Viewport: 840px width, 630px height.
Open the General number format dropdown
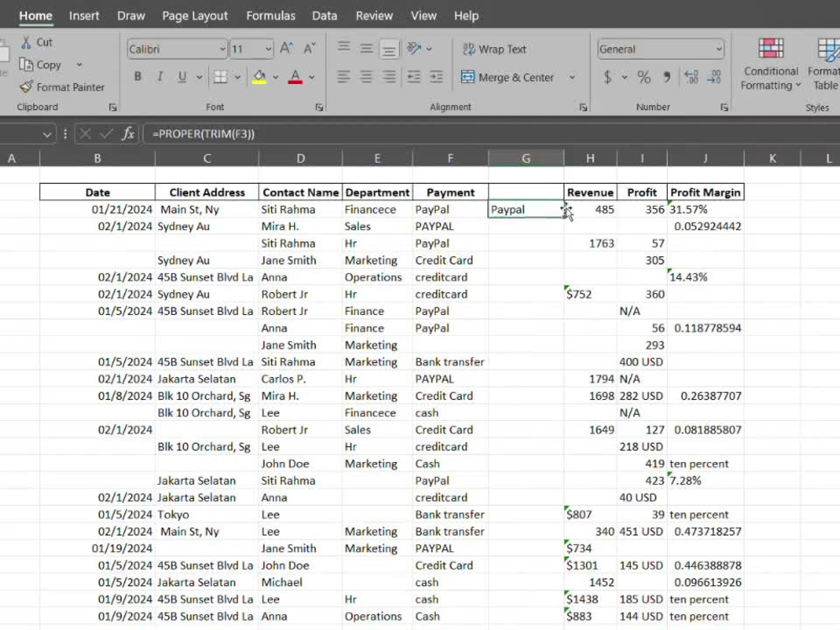tap(718, 50)
